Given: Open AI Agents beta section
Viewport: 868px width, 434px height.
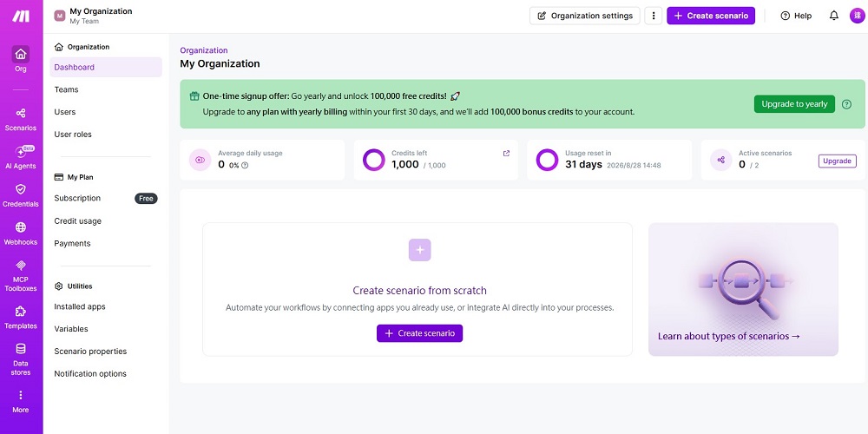Looking at the screenshot, I should point(21,157).
